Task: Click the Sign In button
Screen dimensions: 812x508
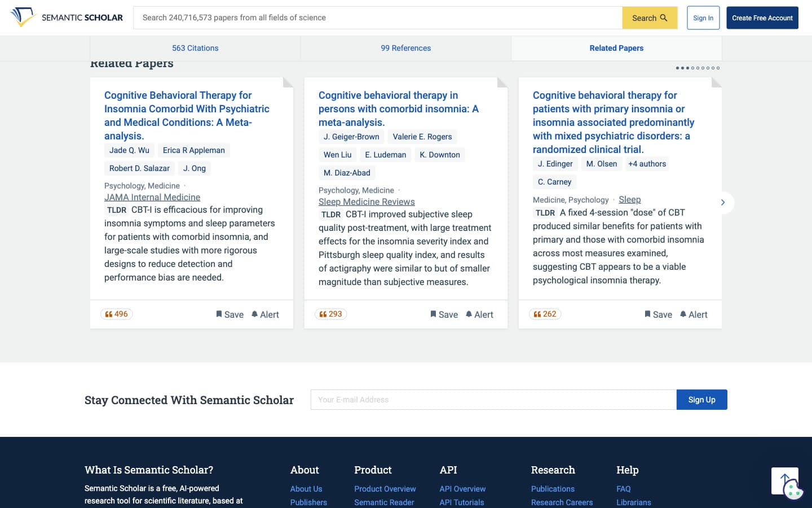Action: 703,18
